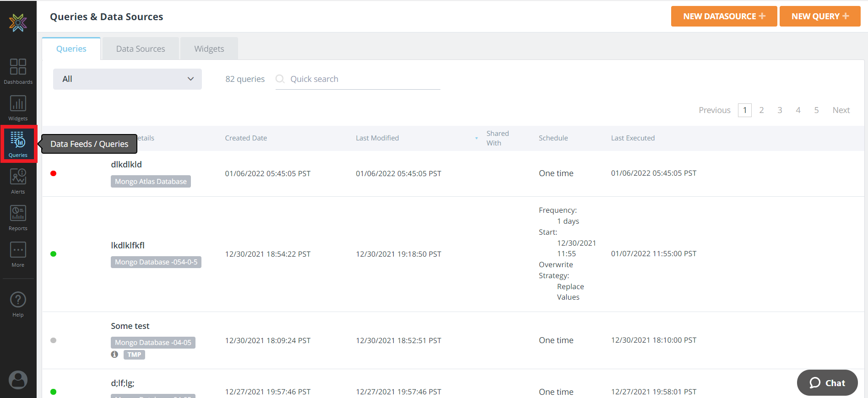
Task: Sort by Last Modified column arrow
Action: point(476,138)
